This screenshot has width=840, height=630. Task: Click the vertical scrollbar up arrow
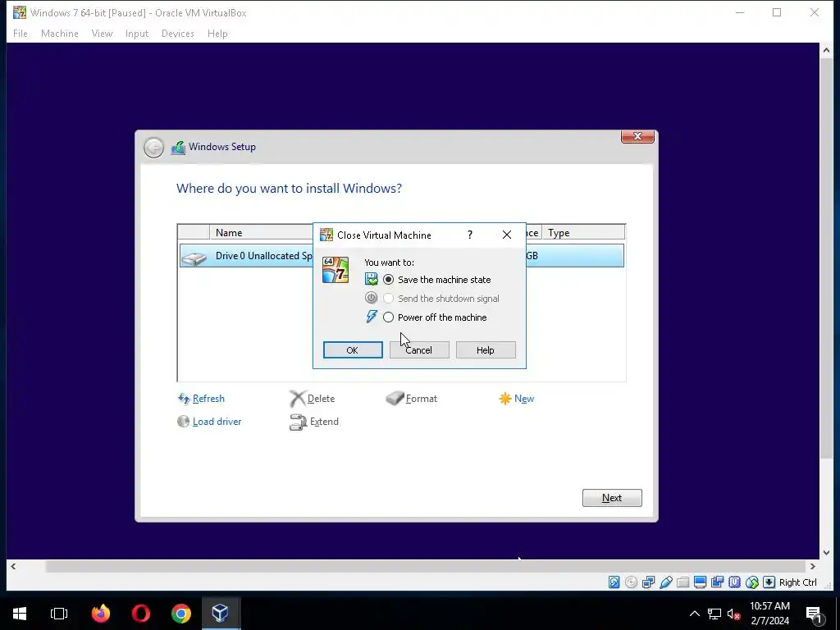coord(826,50)
